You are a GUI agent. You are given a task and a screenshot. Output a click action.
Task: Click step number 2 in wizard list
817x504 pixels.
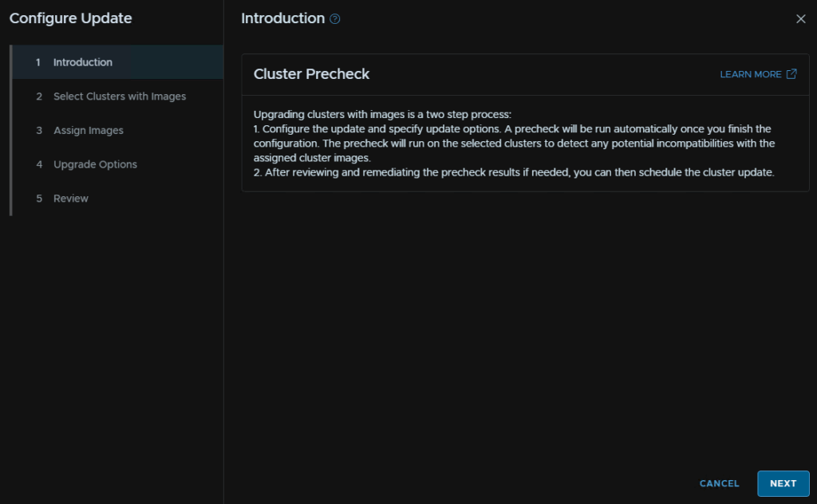[x=38, y=96]
